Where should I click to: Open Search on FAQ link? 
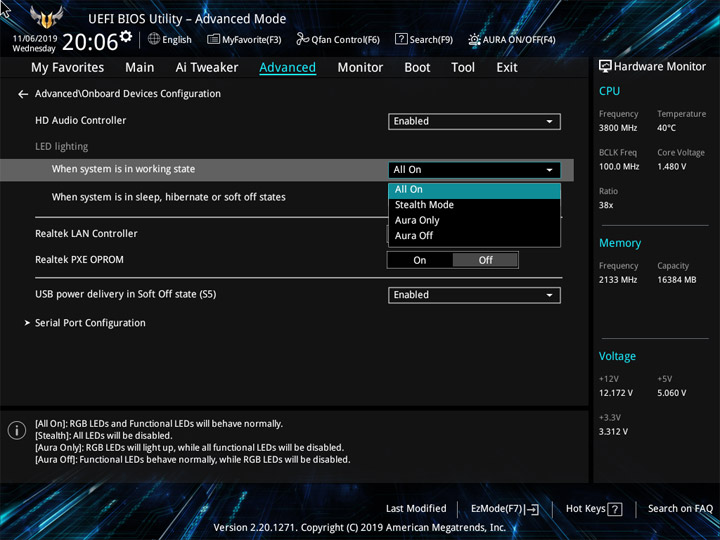tap(680, 509)
